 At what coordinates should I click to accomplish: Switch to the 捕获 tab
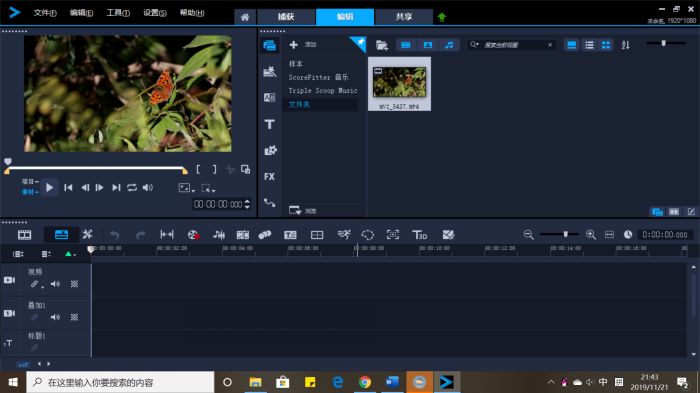(286, 17)
